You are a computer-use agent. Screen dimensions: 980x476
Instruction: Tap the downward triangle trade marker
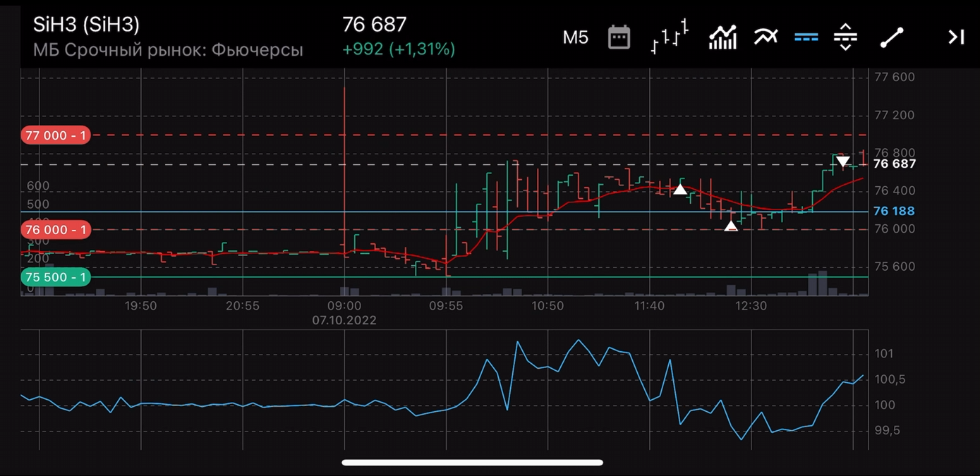pos(842,161)
